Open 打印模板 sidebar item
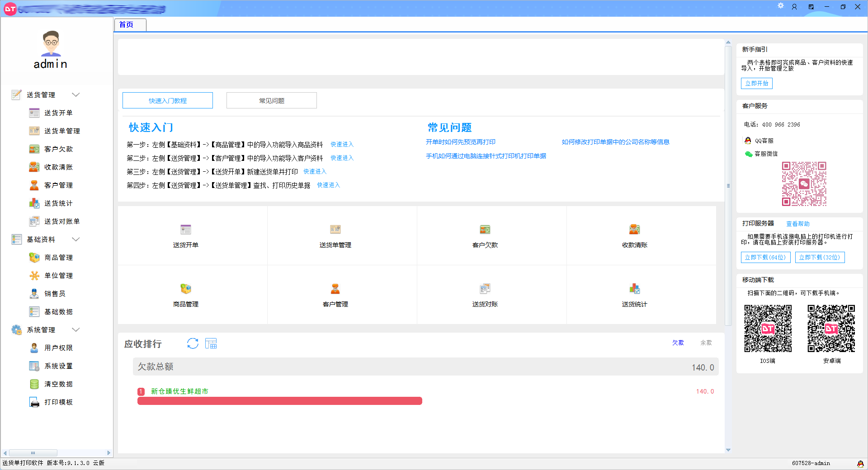 tap(51, 402)
